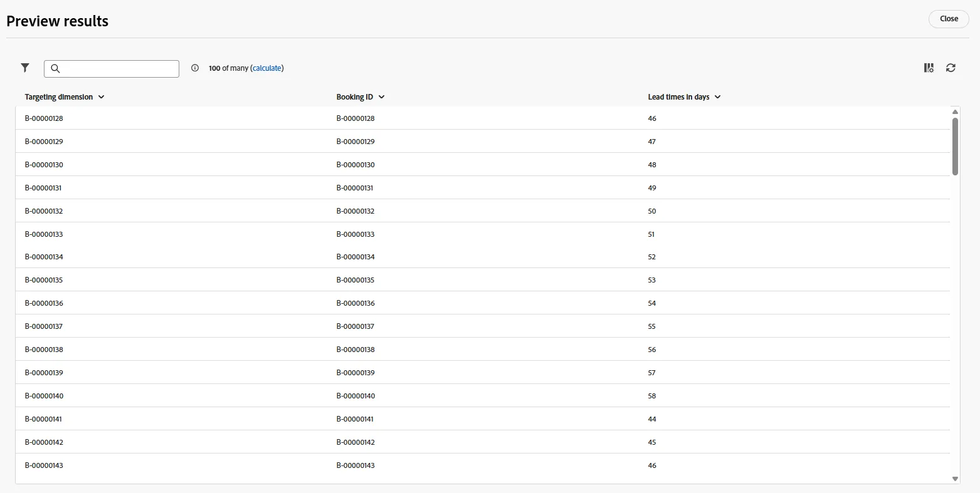Viewport: 980px width, 493px height.
Task: Click the Lead times in days header
Action: [x=679, y=97]
